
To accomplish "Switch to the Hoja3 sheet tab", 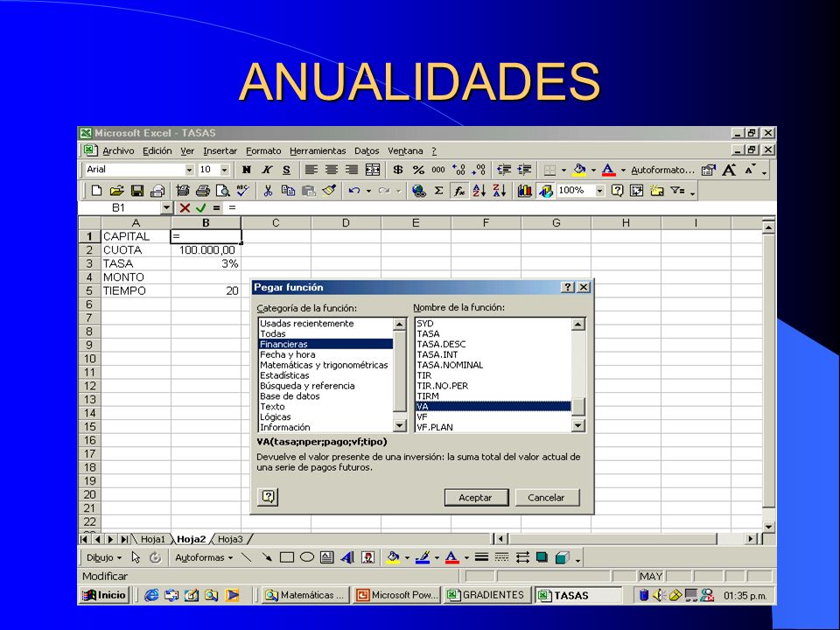I will point(230,540).
